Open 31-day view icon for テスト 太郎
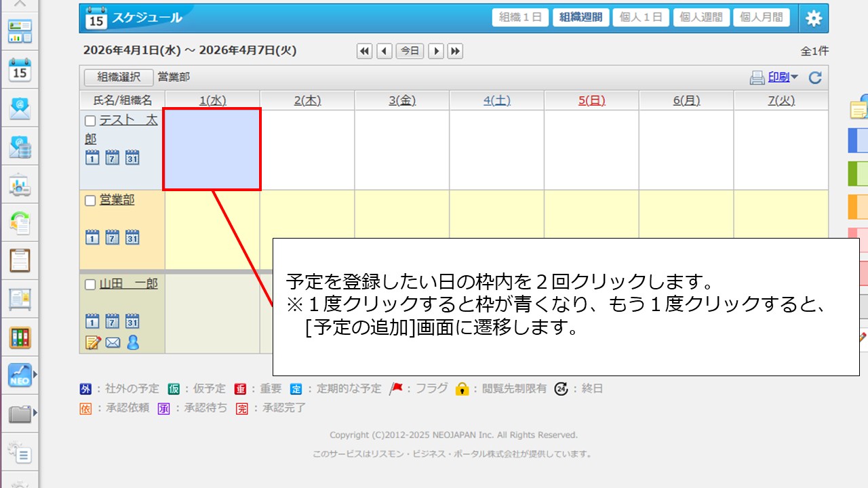Viewport: 868px width, 488px height. point(132,157)
